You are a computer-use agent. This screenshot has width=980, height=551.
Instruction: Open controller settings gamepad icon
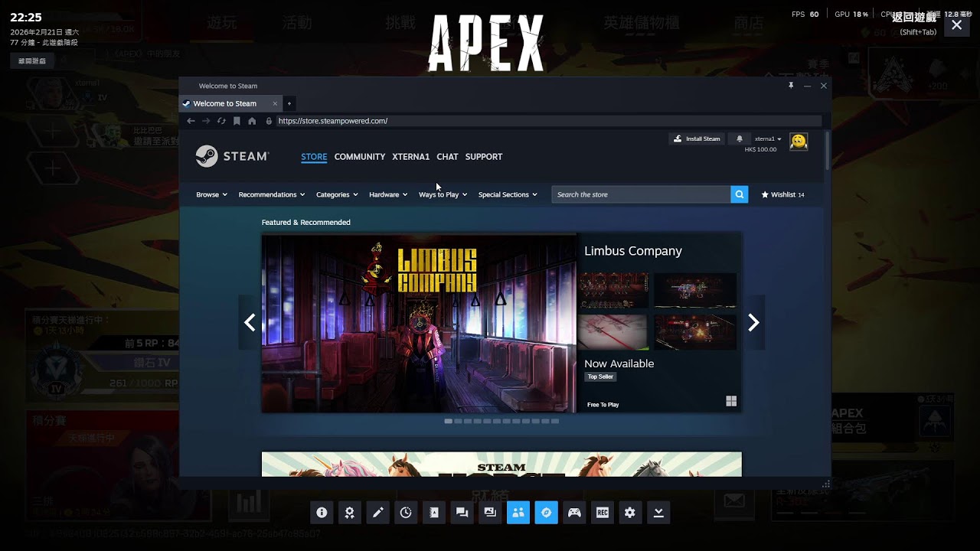coord(574,513)
